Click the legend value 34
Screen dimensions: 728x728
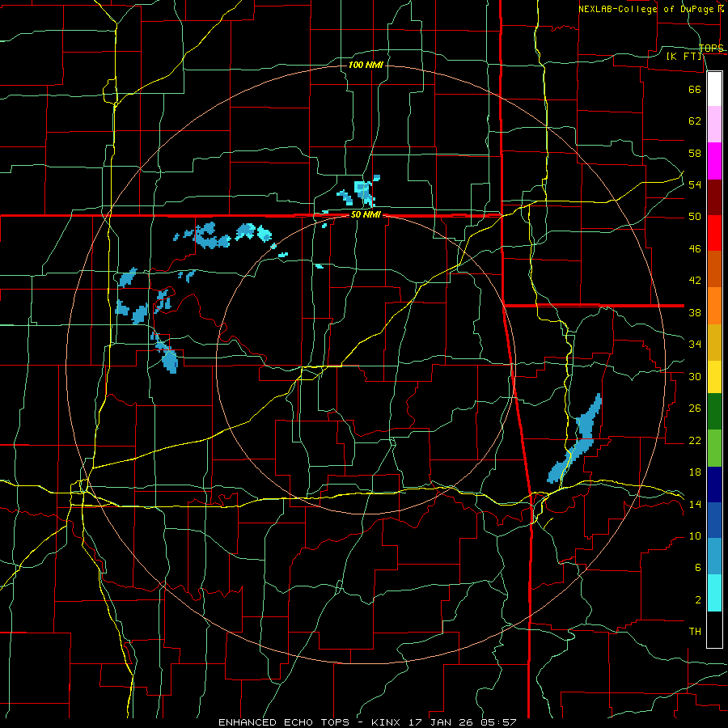[695, 345]
